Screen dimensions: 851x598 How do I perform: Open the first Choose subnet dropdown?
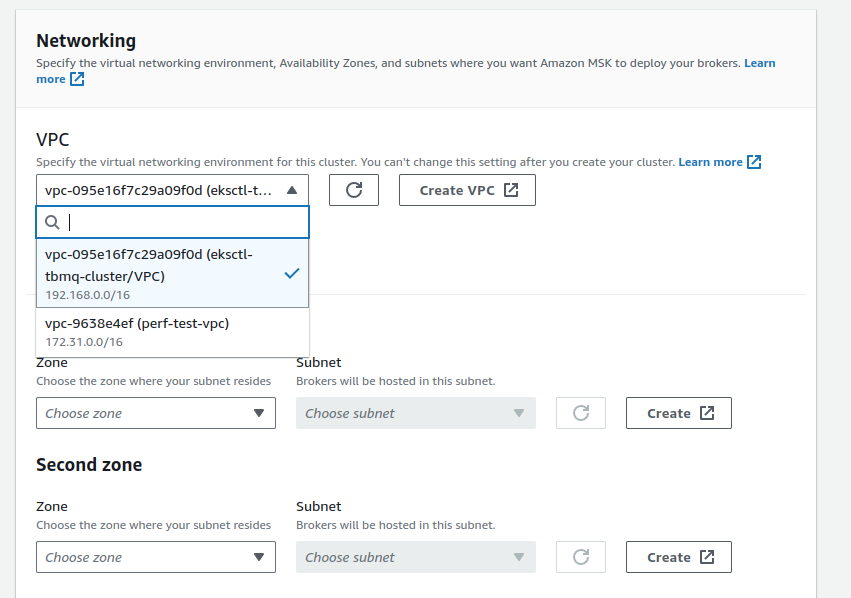pos(415,413)
